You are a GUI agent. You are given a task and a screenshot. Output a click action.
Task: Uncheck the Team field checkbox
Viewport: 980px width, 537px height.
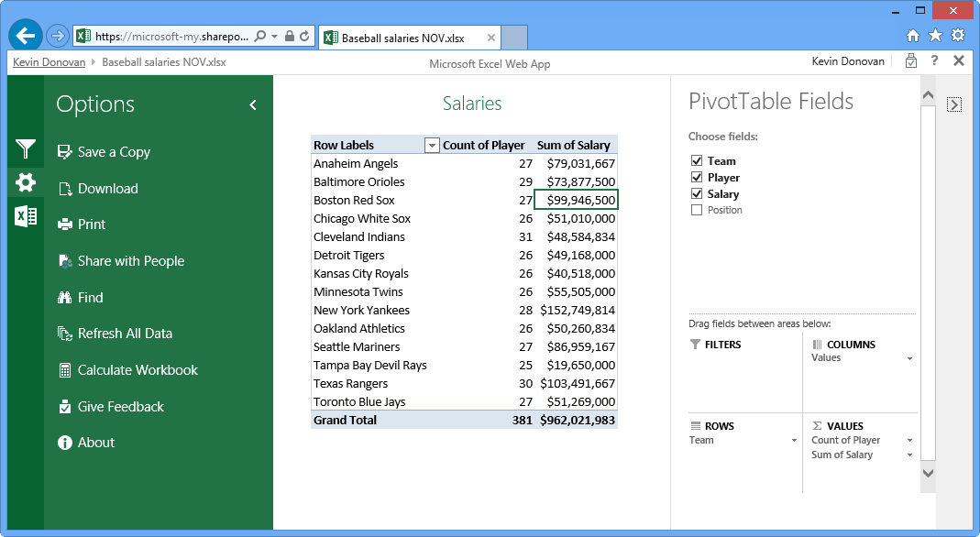[x=697, y=161]
